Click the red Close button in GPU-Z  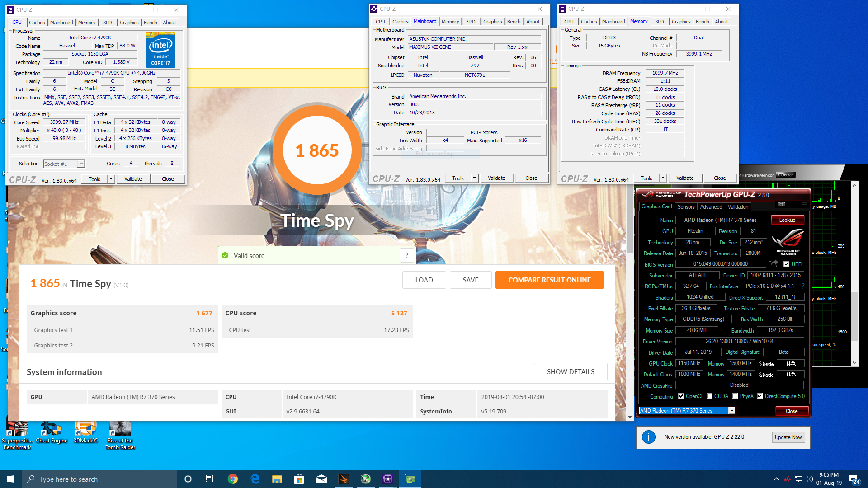pos(791,411)
